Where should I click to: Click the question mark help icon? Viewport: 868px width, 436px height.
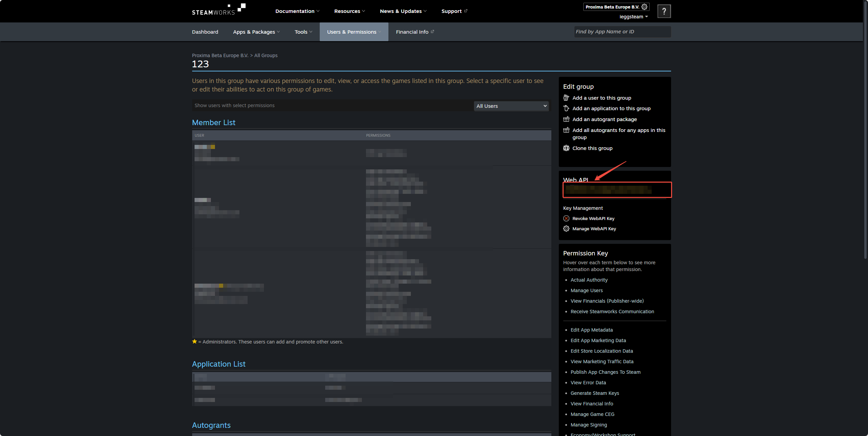tap(664, 11)
